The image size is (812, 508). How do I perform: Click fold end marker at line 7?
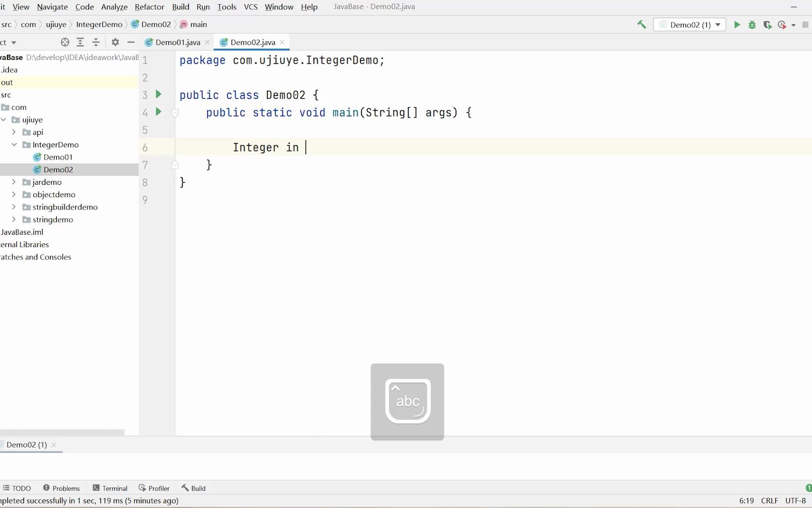pyautogui.click(x=175, y=165)
